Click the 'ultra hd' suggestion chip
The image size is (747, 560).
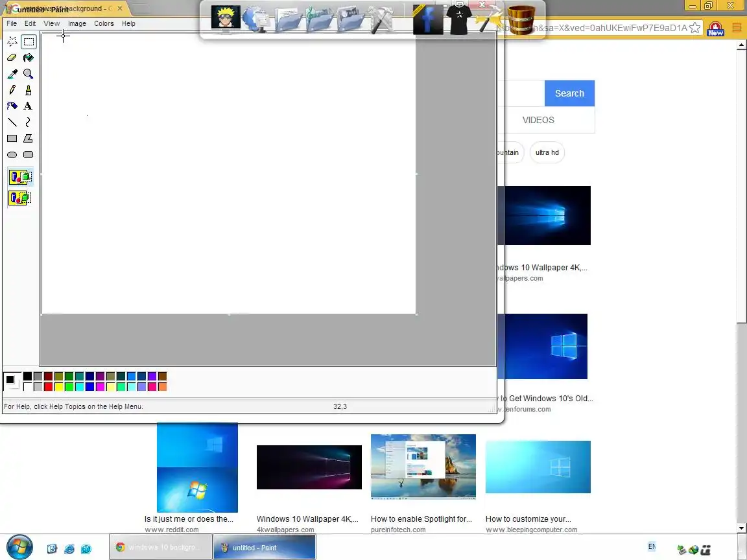tap(547, 152)
